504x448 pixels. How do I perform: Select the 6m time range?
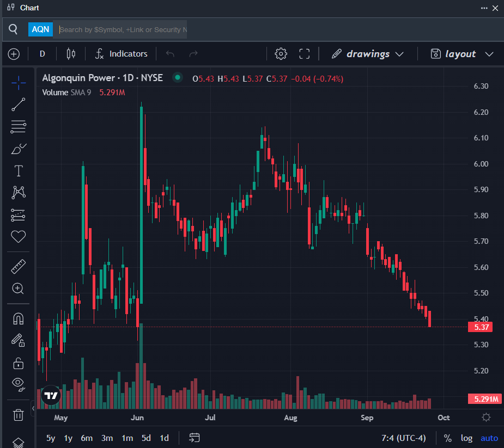pos(87,438)
